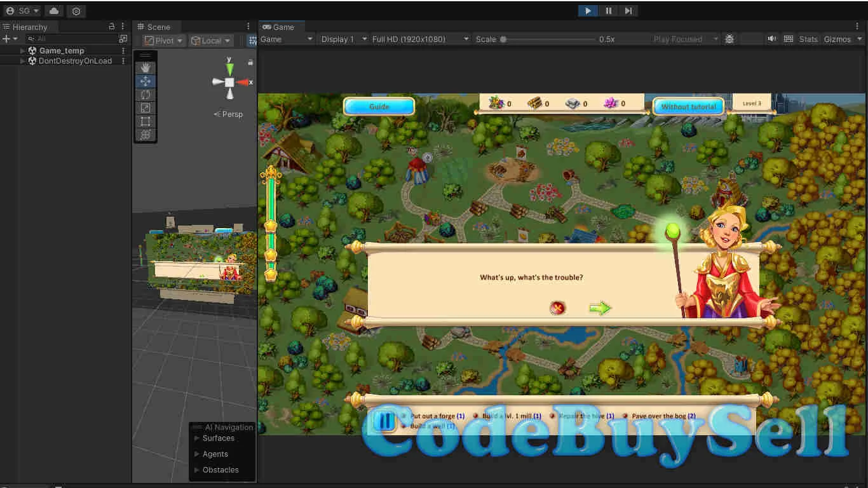Open the Play Focused dropdown

[686, 39]
